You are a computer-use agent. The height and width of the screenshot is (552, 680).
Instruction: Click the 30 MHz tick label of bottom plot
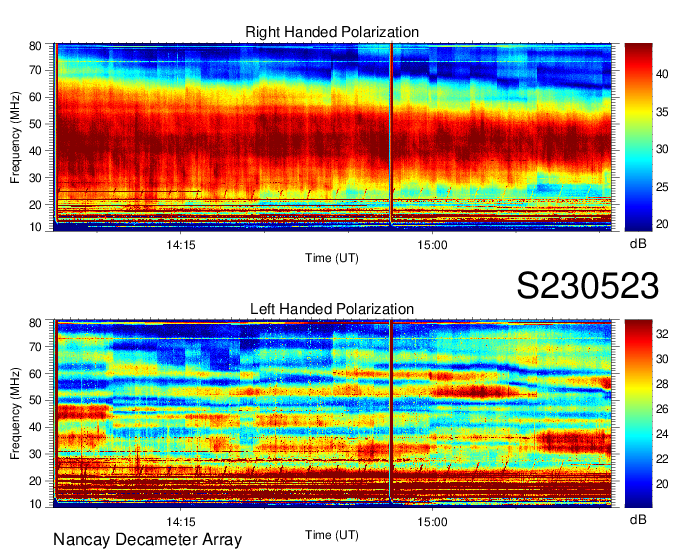[x=35, y=454]
